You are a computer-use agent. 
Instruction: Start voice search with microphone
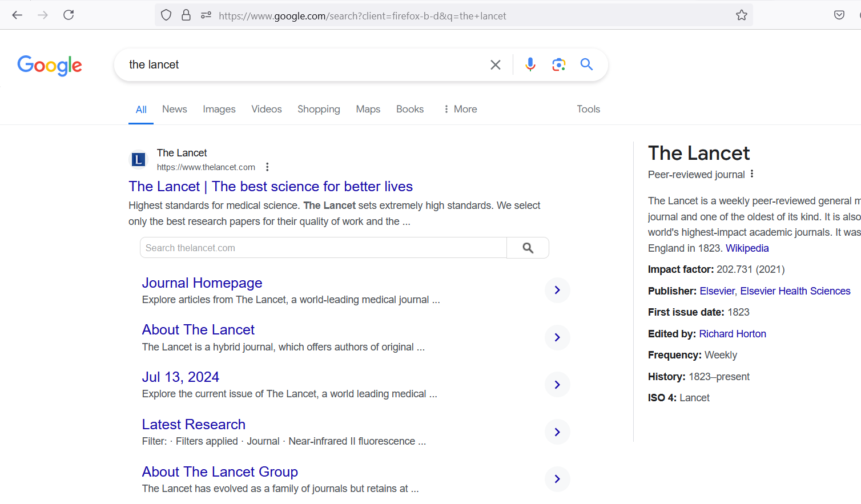(530, 64)
